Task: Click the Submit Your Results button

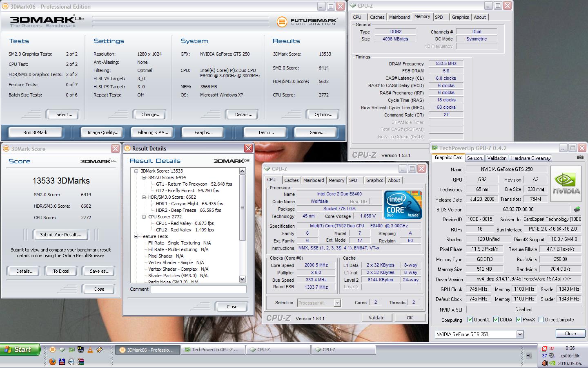Action: click(x=61, y=234)
